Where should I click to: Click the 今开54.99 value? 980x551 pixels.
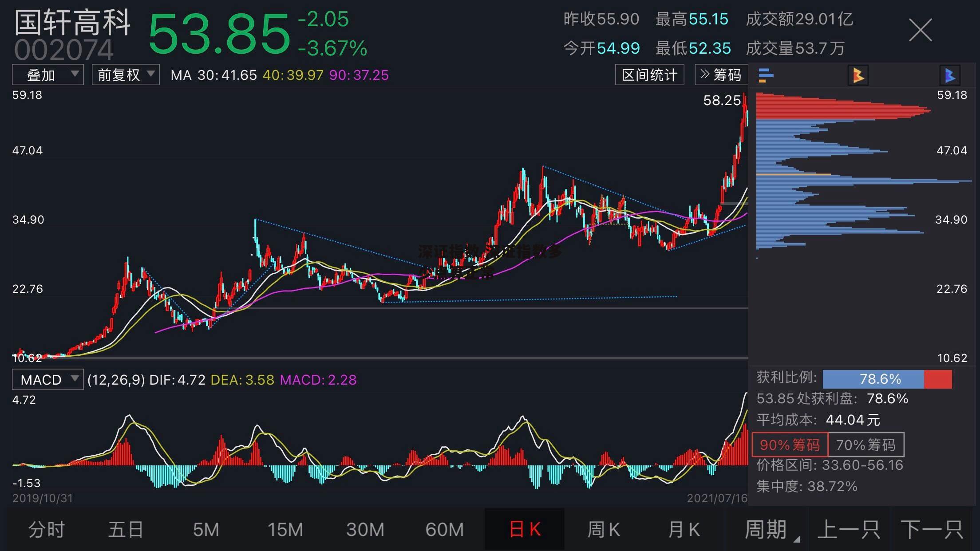[601, 48]
